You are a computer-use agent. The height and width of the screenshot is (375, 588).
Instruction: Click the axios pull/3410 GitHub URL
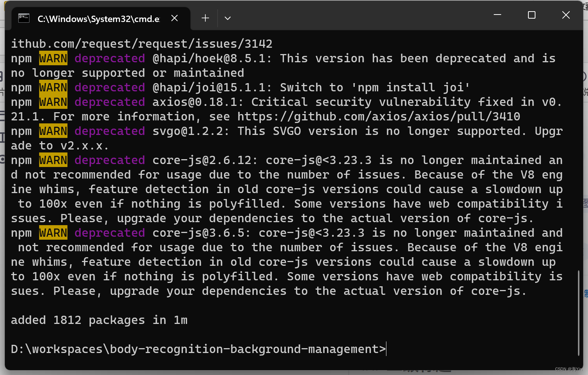point(379,117)
